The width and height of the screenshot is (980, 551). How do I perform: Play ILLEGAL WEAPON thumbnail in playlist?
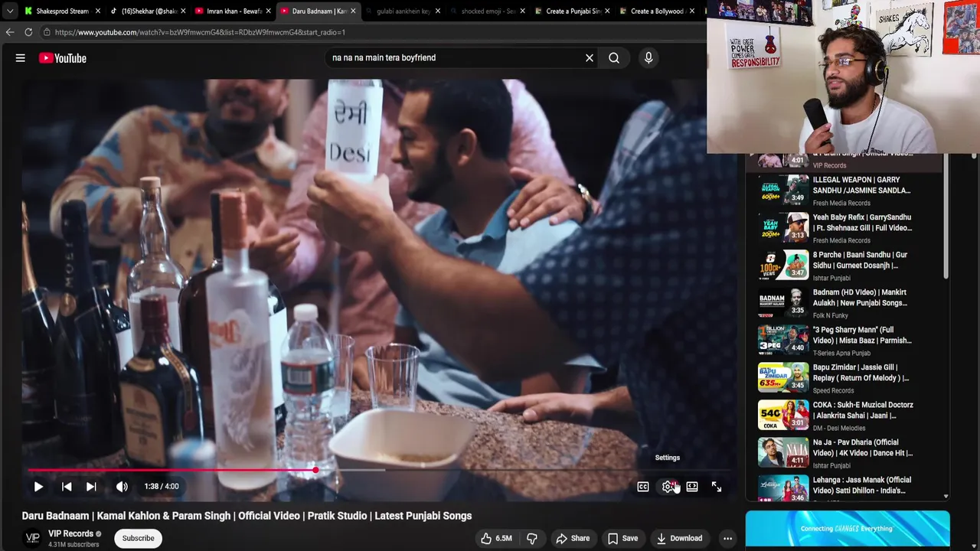pos(782,190)
